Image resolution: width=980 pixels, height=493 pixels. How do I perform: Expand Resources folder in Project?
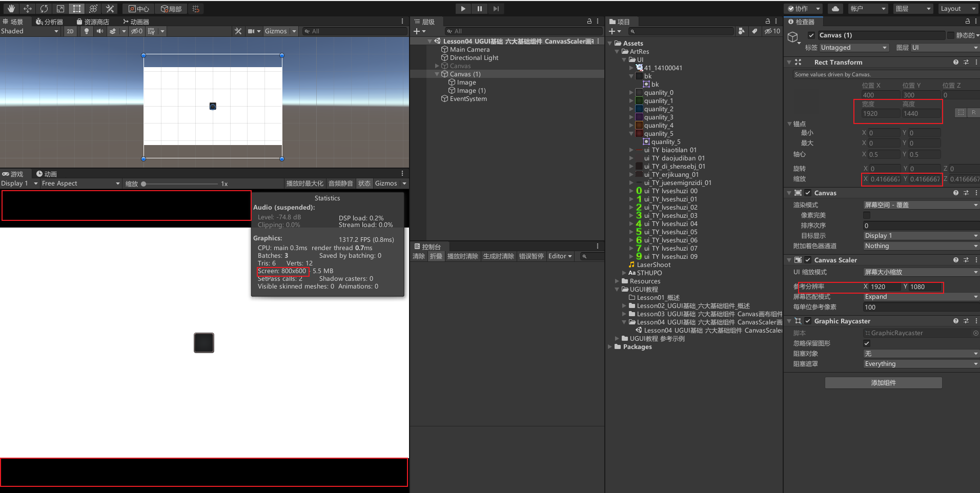click(x=617, y=281)
